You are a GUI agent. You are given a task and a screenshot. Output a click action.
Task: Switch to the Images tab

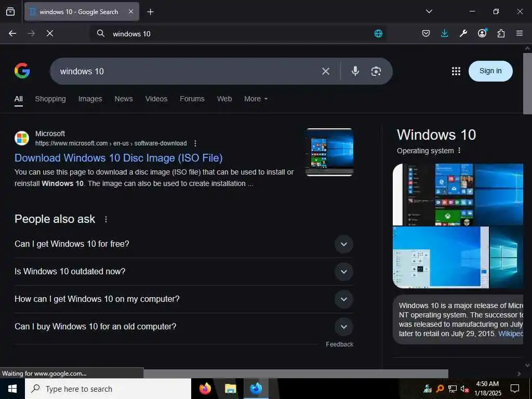click(90, 99)
